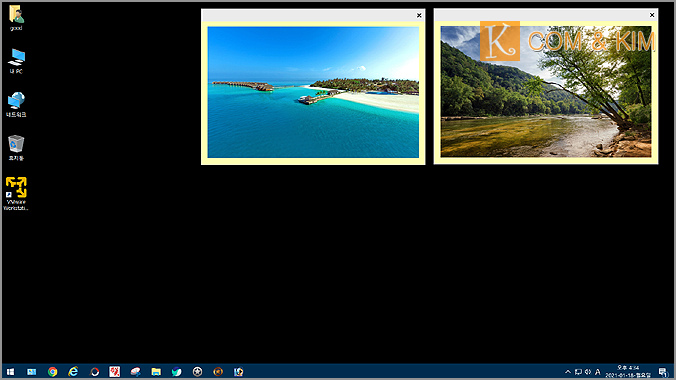Viewport: 676px width, 380px height.
Task: Open the photo app pinned after Start
Action: pos(31,371)
